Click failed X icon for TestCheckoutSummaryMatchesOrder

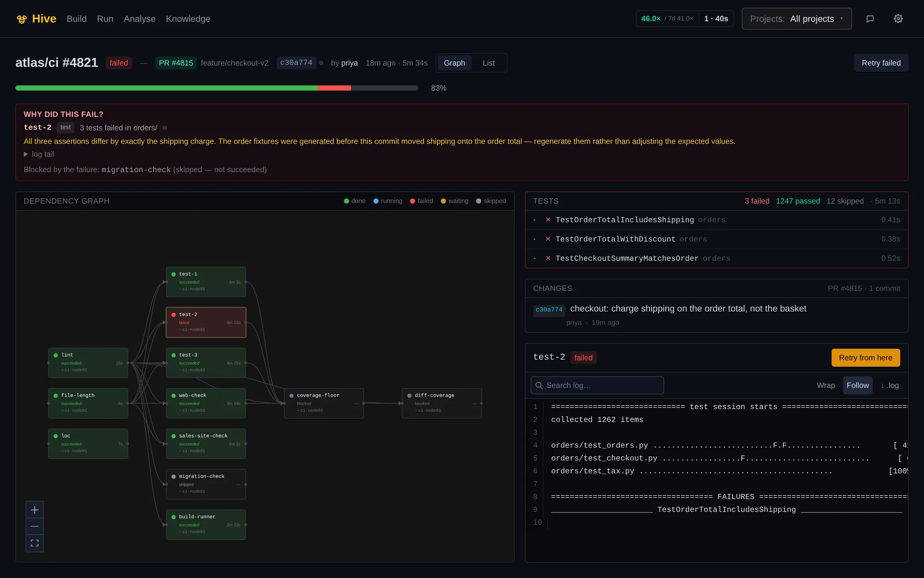pyautogui.click(x=548, y=258)
